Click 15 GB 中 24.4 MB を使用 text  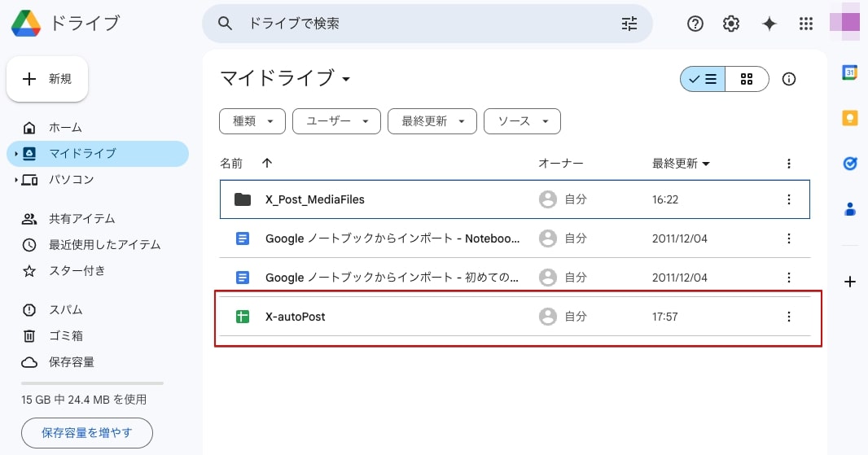coord(84,400)
